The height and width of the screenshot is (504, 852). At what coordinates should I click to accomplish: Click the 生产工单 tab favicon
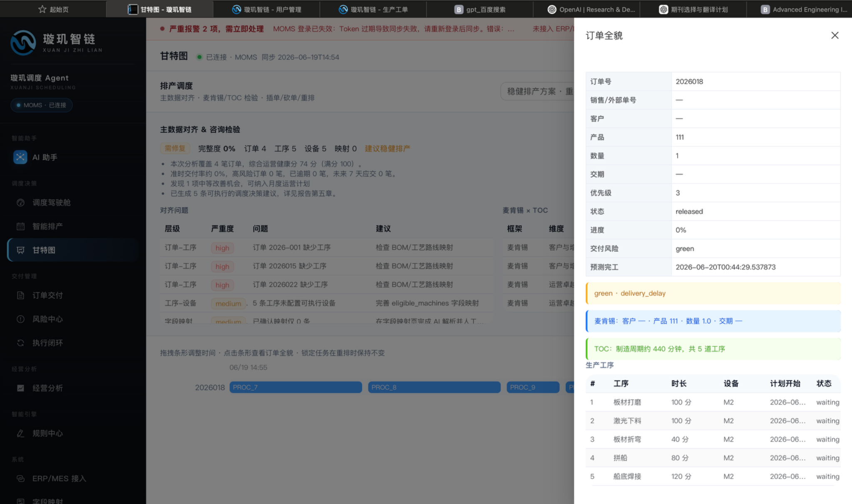[343, 9]
